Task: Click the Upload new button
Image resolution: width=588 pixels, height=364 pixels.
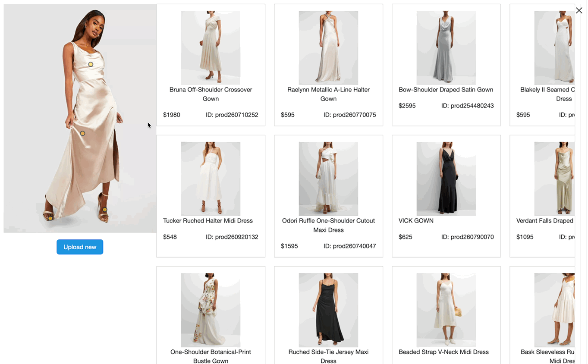Action: tap(80, 247)
